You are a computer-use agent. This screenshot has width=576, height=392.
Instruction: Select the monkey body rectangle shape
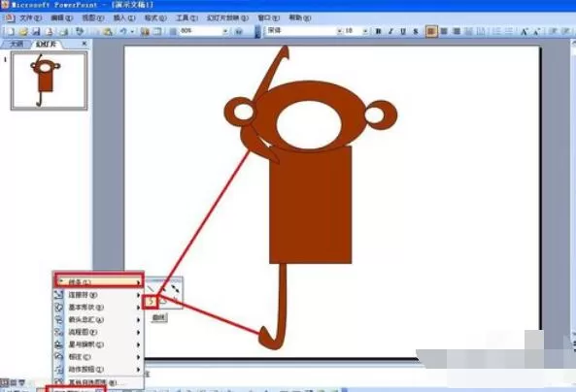311,205
